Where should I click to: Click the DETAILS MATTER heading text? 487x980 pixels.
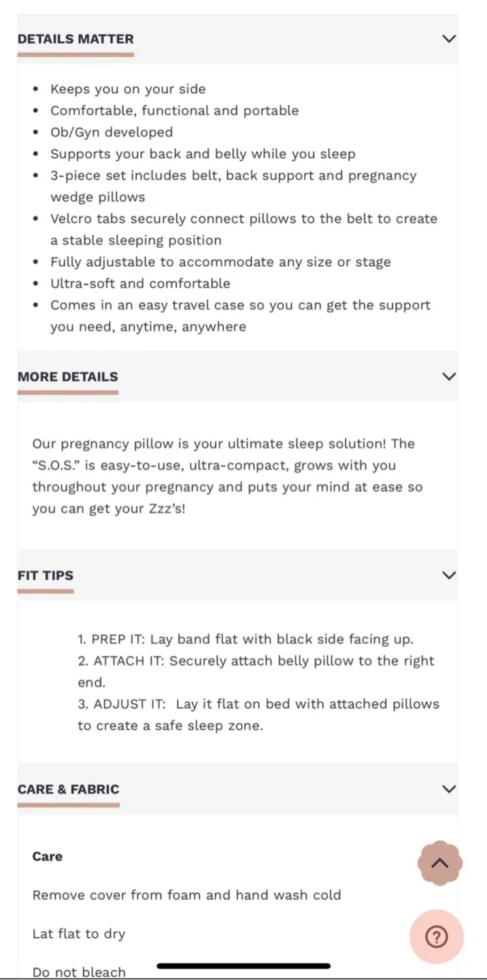coord(75,39)
